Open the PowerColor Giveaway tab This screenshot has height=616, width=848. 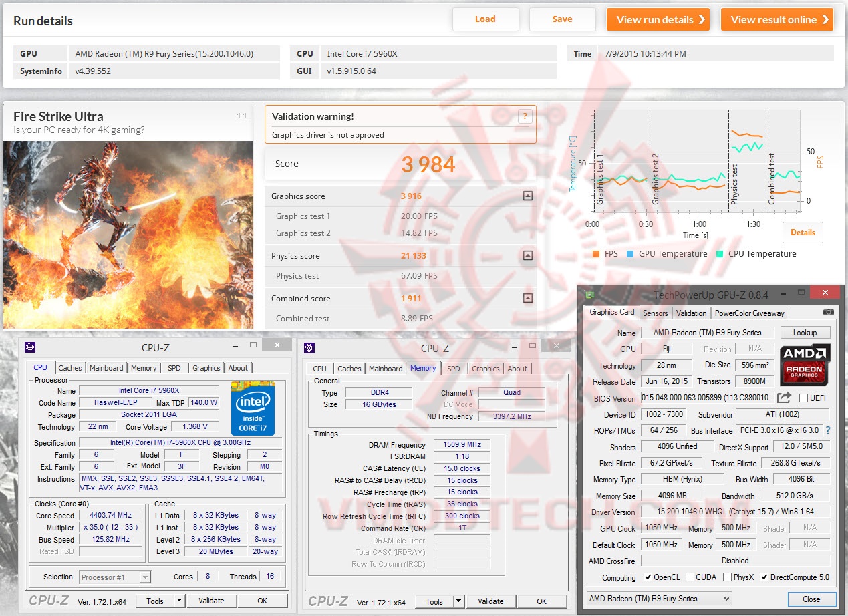click(x=749, y=313)
